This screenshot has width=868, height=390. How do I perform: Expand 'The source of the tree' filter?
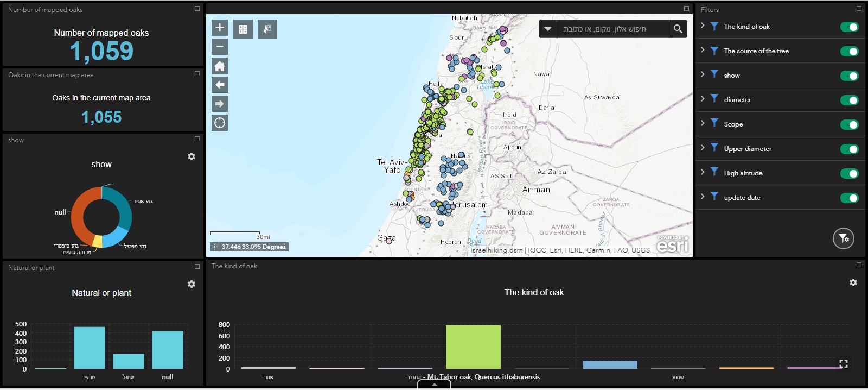pyautogui.click(x=703, y=50)
